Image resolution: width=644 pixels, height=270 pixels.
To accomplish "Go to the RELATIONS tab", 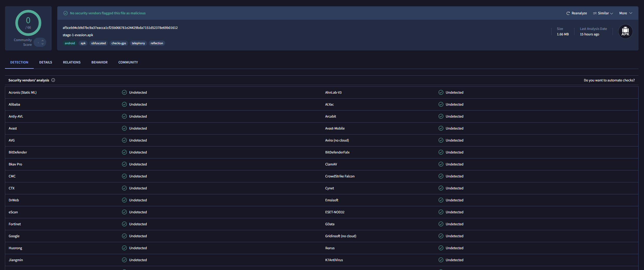I will coord(72,62).
